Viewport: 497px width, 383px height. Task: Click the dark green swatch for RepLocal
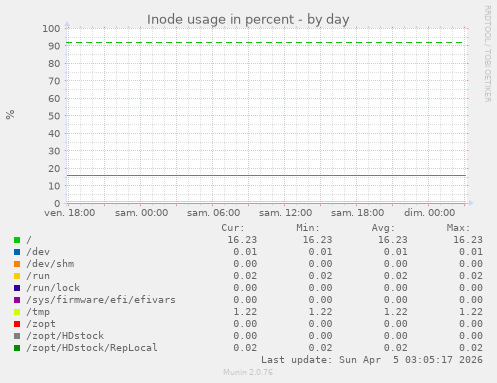click(17, 348)
